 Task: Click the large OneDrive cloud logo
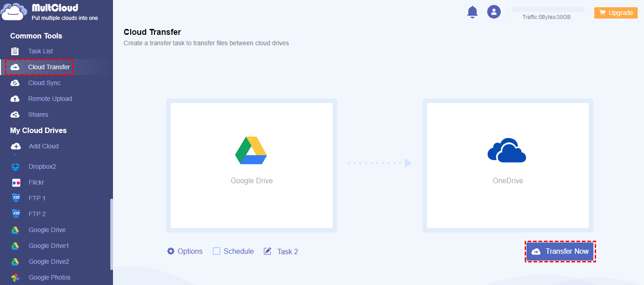point(507,150)
